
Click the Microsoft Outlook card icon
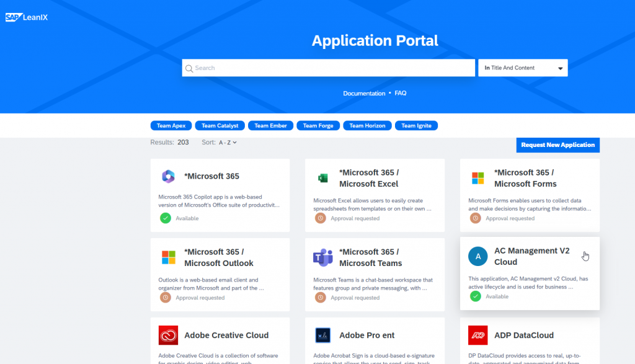(x=168, y=257)
